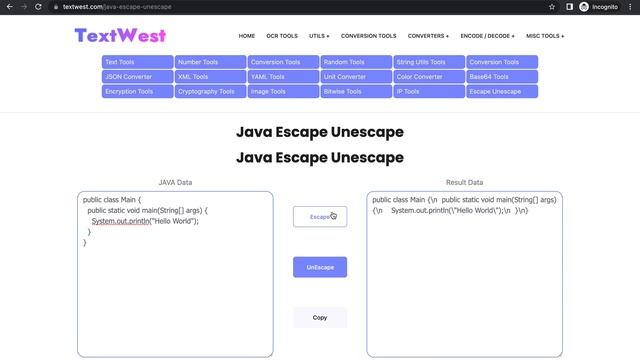Open Random Tools category

(356, 62)
